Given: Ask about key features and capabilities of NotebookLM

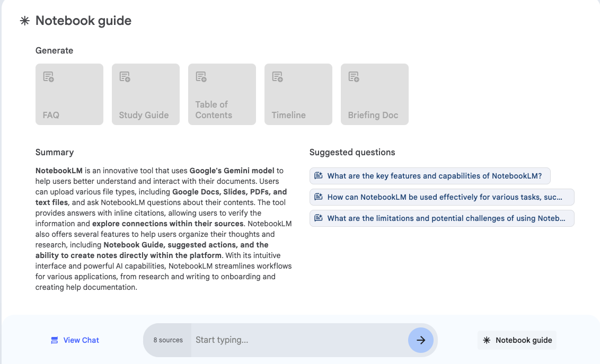Looking at the screenshot, I should [430, 176].
